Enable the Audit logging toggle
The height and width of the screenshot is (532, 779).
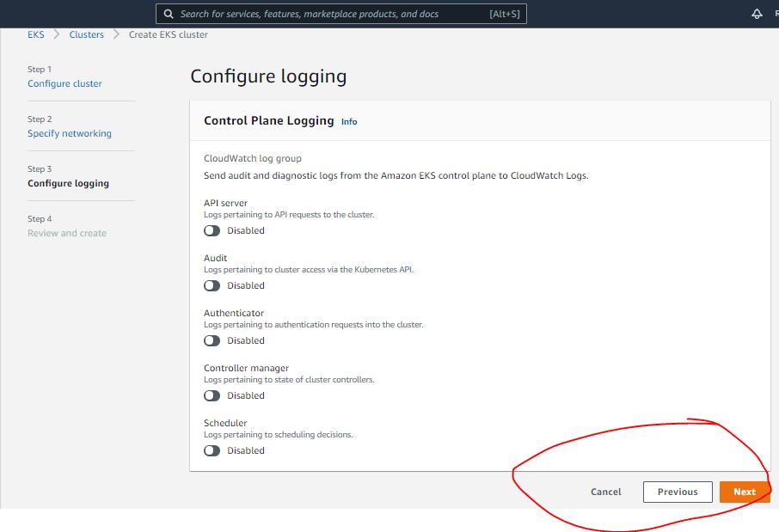[212, 285]
